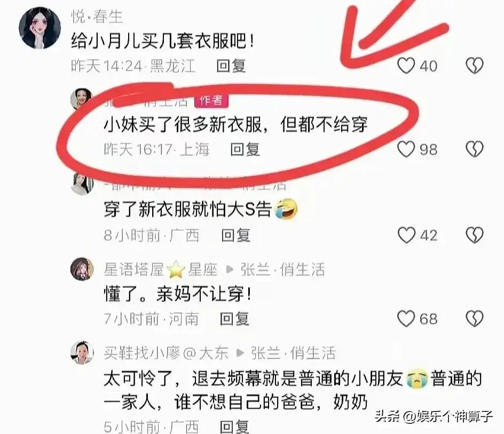Open 悦·春生 username link
Viewport: 504px width, 434px height.
coord(97,17)
